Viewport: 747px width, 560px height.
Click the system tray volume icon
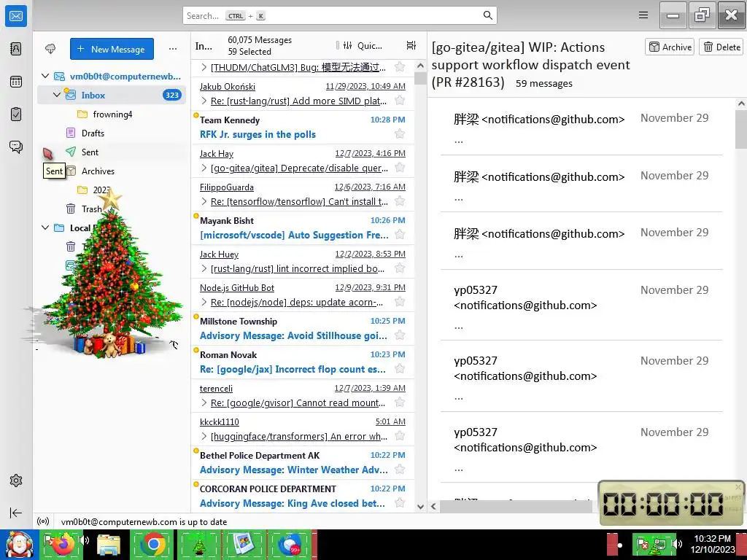(676, 544)
